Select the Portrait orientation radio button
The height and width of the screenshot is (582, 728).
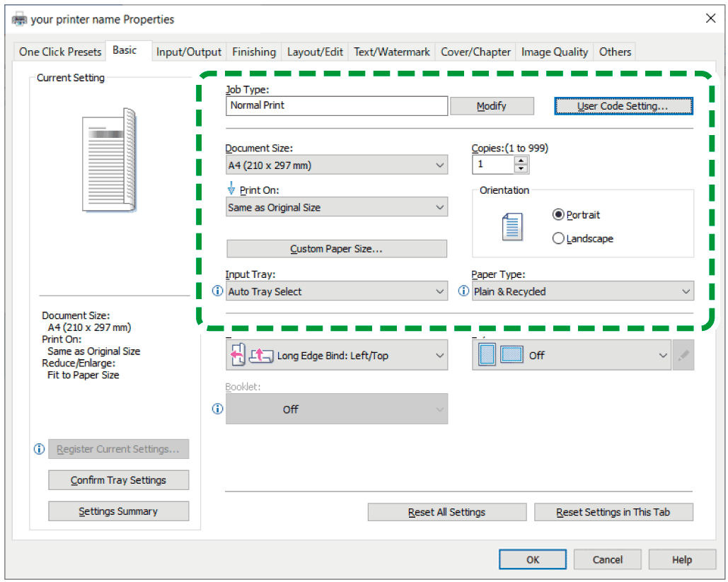559,215
